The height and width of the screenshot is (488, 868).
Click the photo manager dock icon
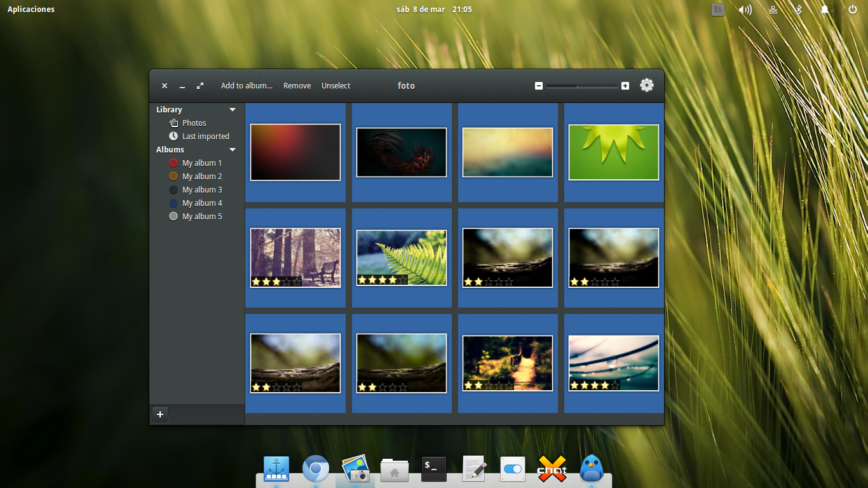[355, 470]
